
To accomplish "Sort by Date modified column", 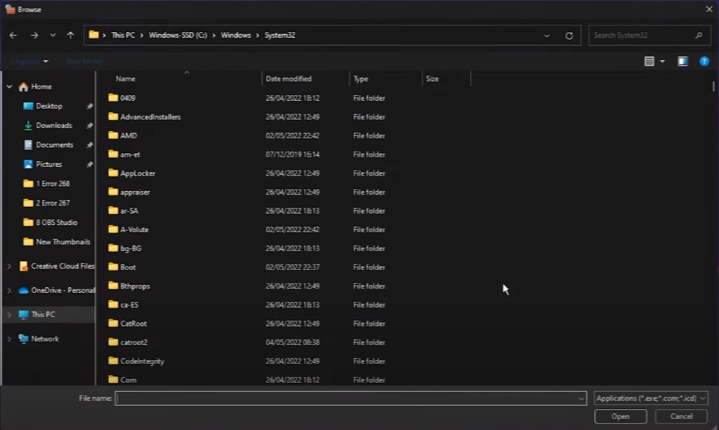I will 289,79.
